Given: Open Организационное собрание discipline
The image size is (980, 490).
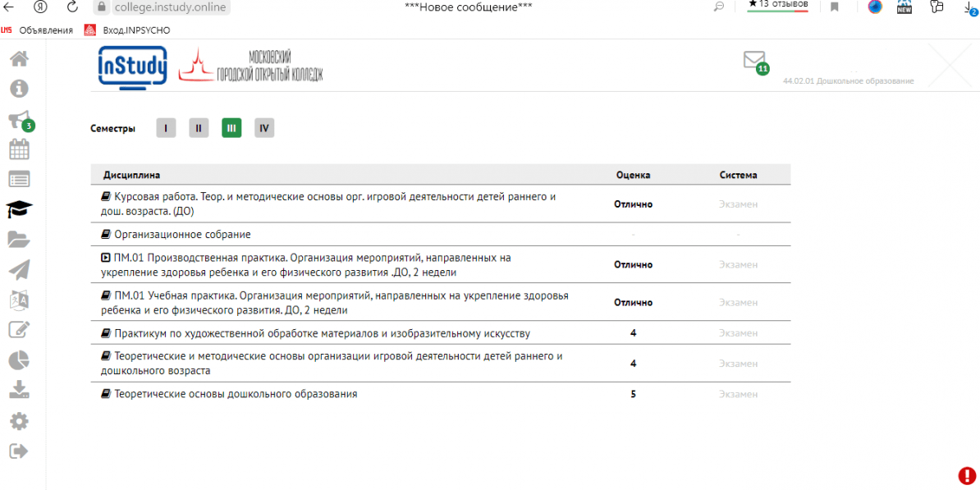Looking at the screenshot, I should (182, 235).
